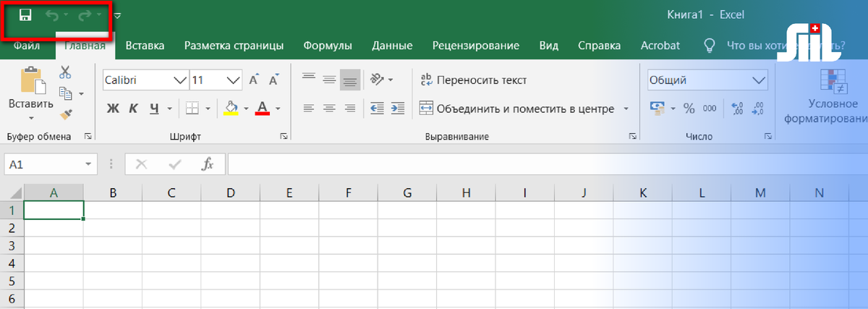Open the Acrobat tab
Screen dimensions: 868x309
coord(660,46)
